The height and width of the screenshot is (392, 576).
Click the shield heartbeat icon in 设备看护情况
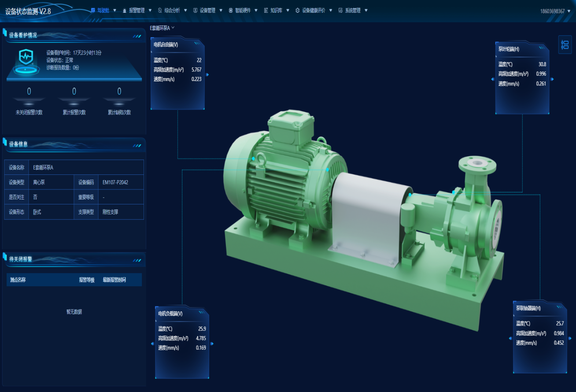click(26, 58)
